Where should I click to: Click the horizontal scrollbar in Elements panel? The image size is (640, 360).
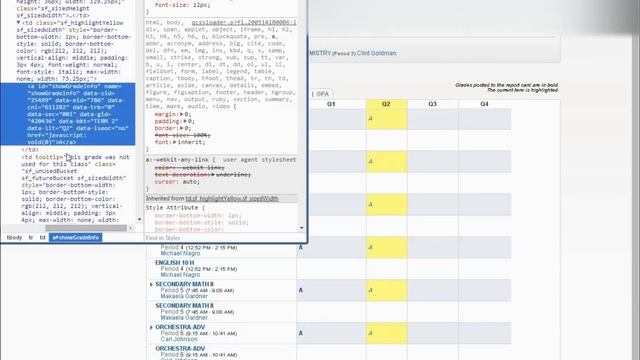[x=86, y=228]
